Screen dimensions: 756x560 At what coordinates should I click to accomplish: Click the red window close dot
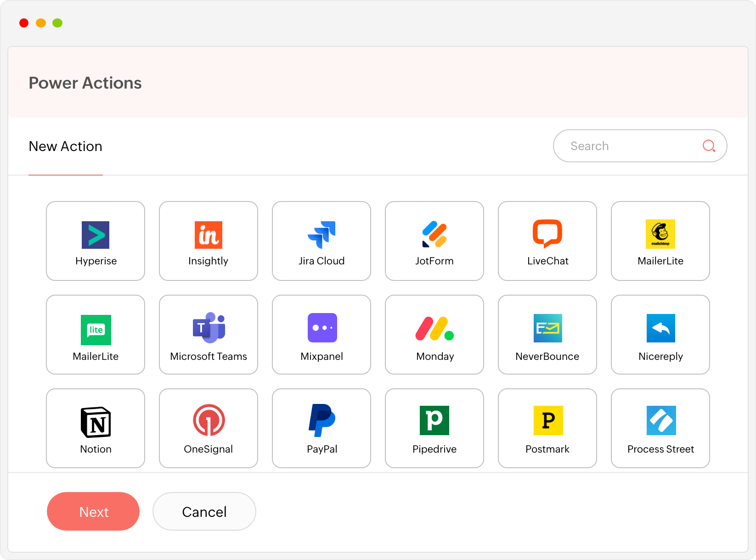coord(24,23)
